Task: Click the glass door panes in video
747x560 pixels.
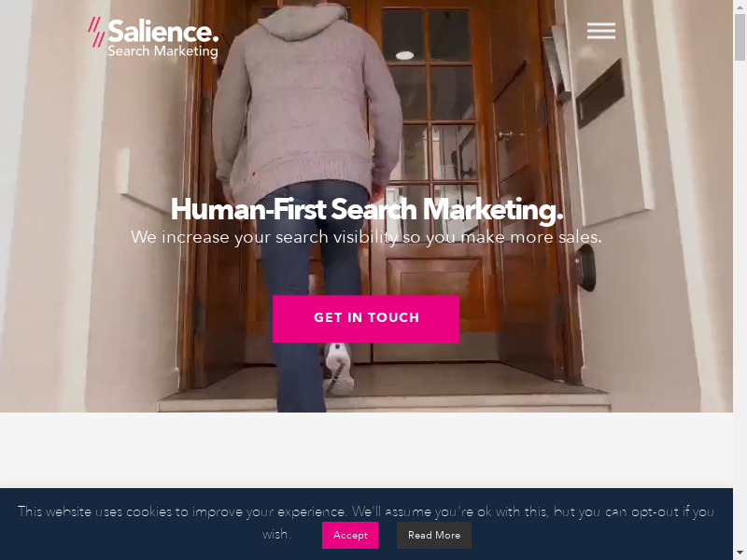Action: (x=429, y=119)
